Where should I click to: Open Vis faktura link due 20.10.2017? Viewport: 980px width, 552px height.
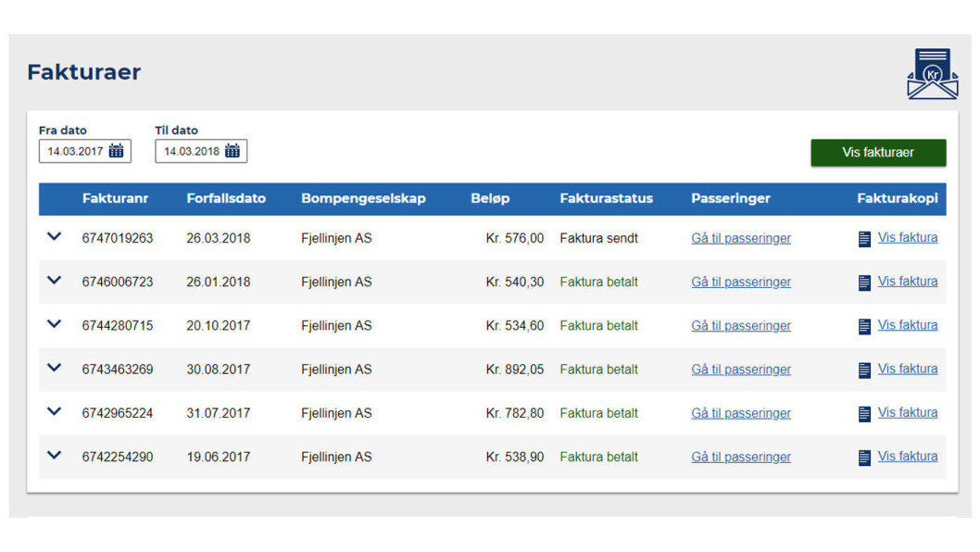tap(908, 325)
